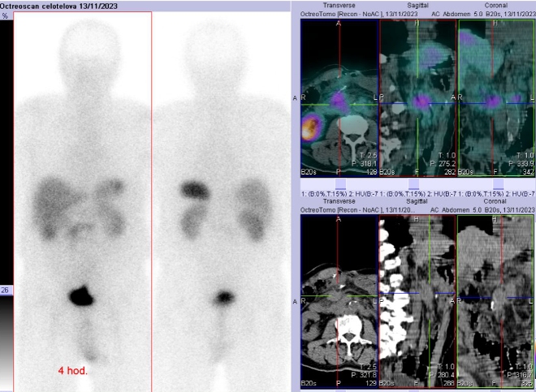Select the lower CT-only coronal view
Screen dimensions: 536x392
[x=495, y=301]
